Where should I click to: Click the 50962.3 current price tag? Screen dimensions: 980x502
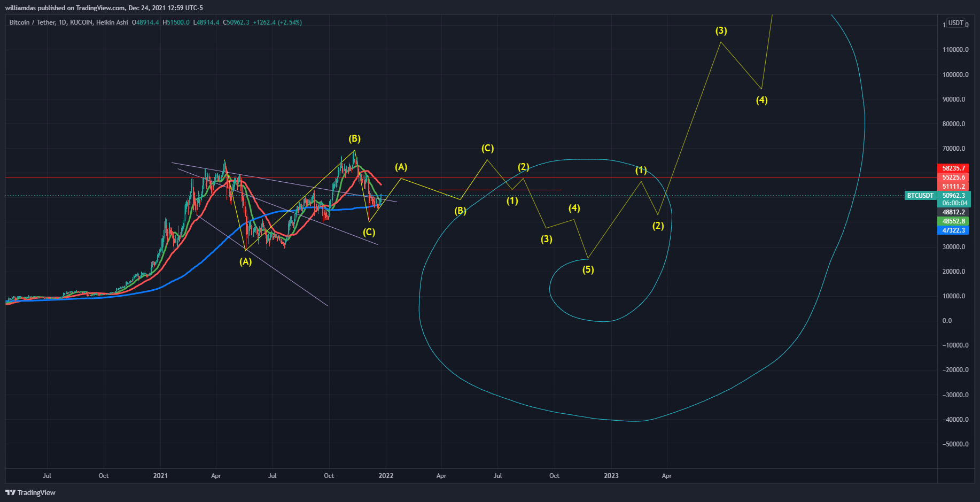coord(954,196)
